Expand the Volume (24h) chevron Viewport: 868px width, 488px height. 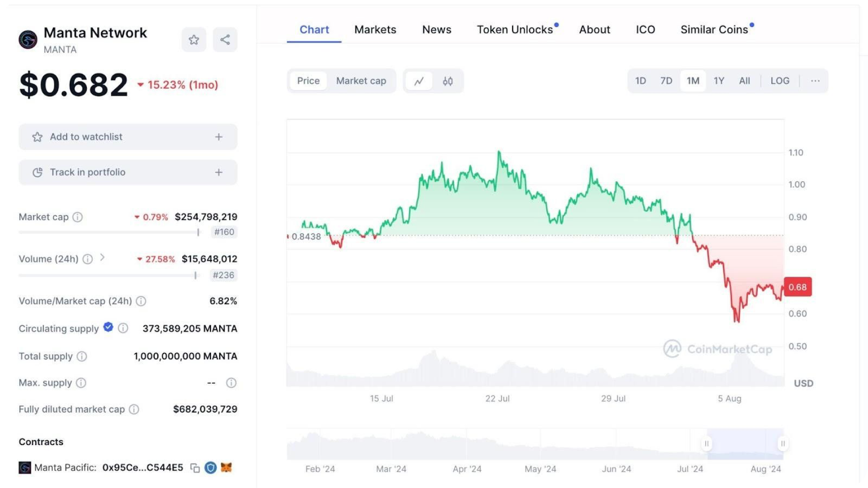coord(102,259)
